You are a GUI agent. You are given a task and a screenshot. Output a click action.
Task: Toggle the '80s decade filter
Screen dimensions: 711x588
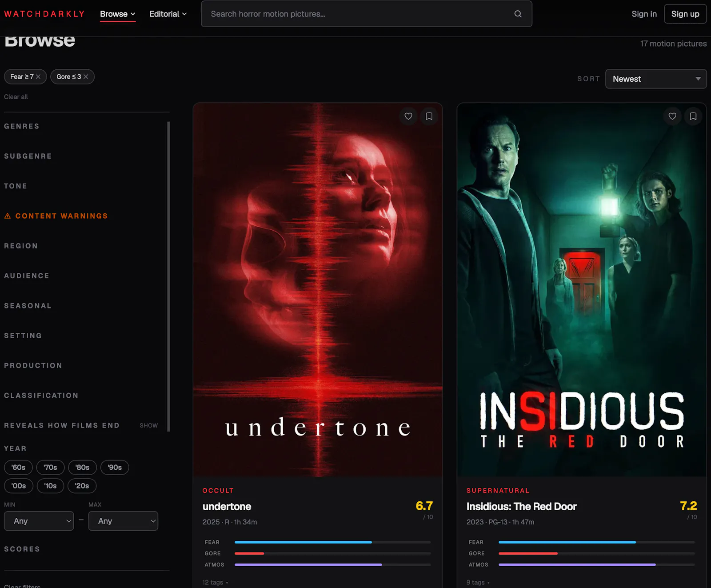[x=82, y=468]
